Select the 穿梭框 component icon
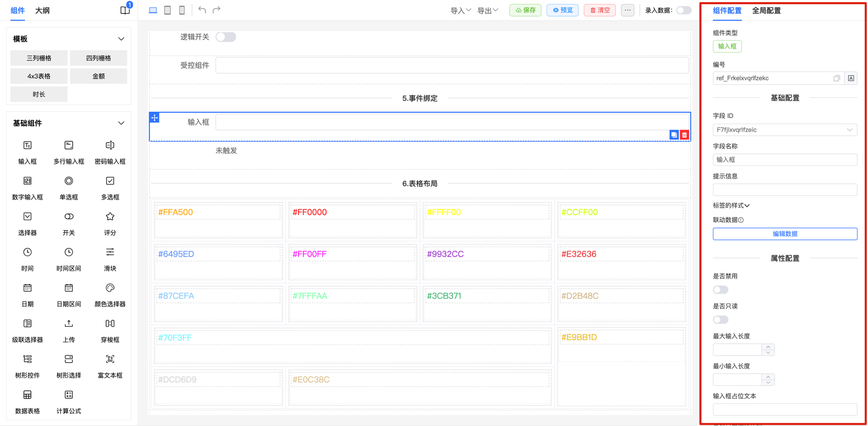The width and height of the screenshot is (868, 426). point(110,324)
